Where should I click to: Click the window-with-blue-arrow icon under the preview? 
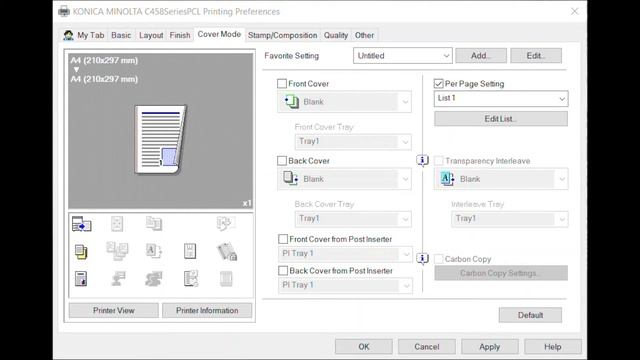point(82,224)
